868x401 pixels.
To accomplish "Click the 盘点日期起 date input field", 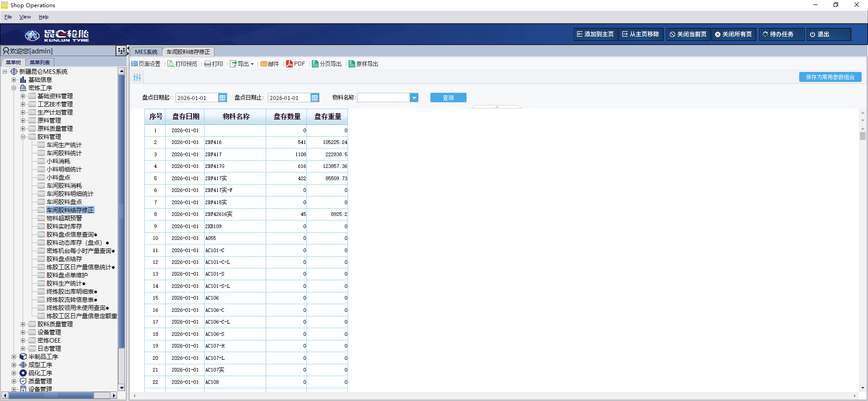I will (197, 98).
